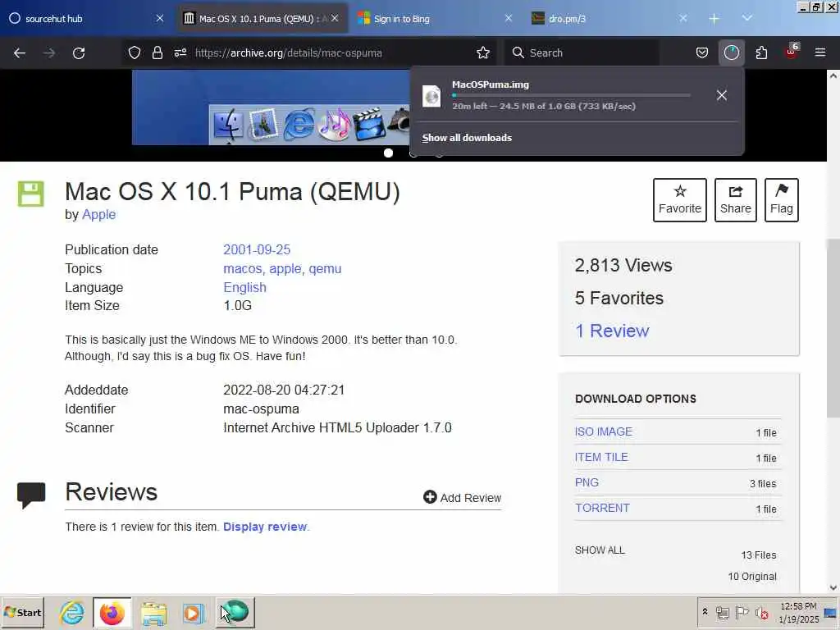This screenshot has height=630, width=840.
Task: Click the Mac OS X dock screenshot thumbnail
Action: tap(271, 107)
